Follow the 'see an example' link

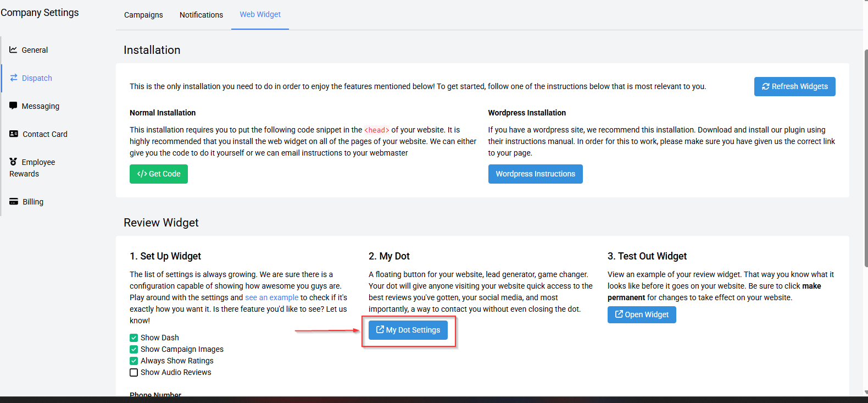tap(271, 297)
